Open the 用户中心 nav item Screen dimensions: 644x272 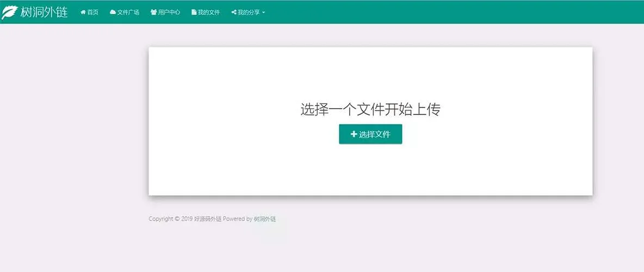(169, 12)
